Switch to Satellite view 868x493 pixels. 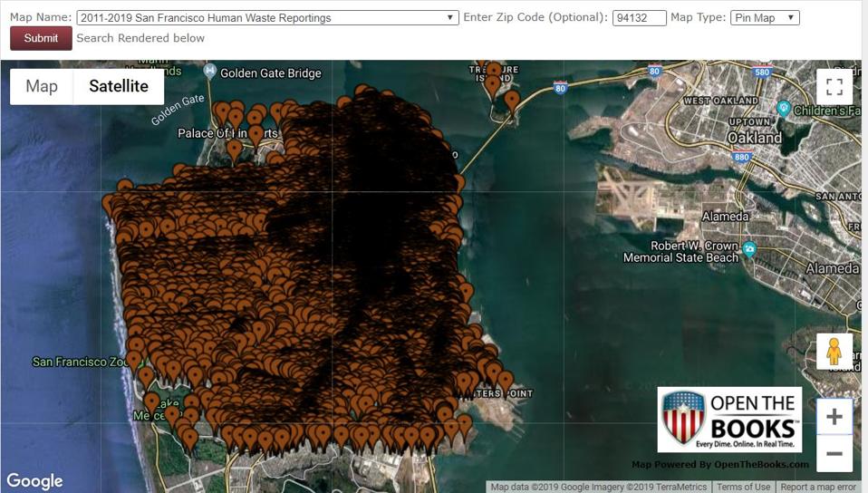point(119,87)
